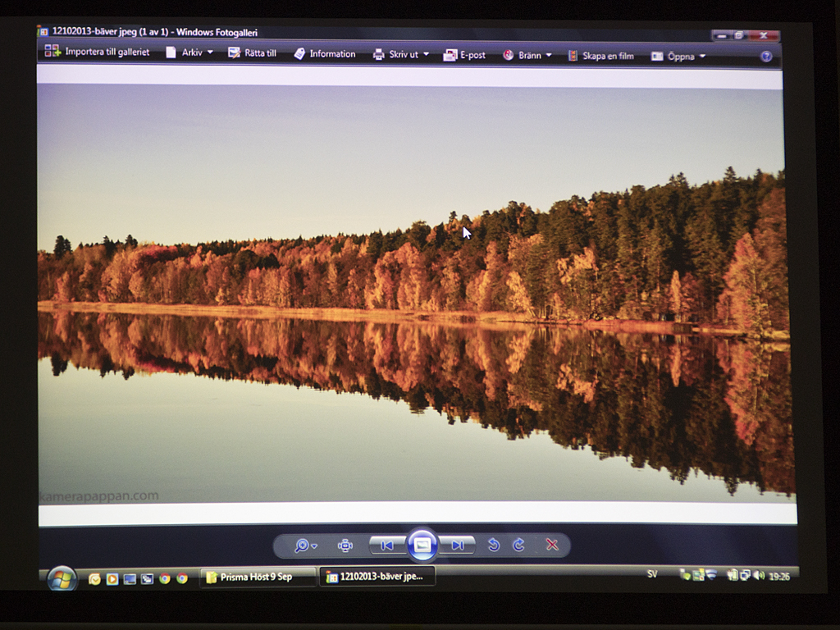Click the network computers tray icon
The height and width of the screenshot is (630, 840).
coord(745,576)
